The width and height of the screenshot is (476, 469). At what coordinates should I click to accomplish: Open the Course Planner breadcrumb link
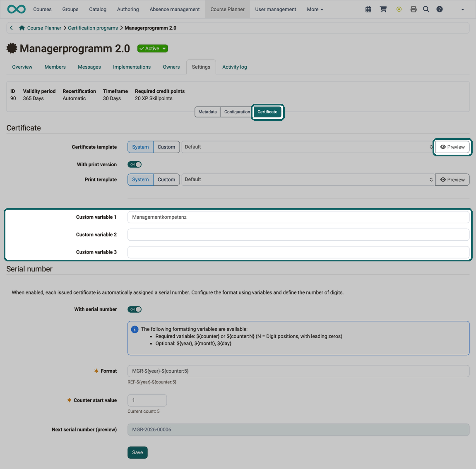click(x=44, y=28)
